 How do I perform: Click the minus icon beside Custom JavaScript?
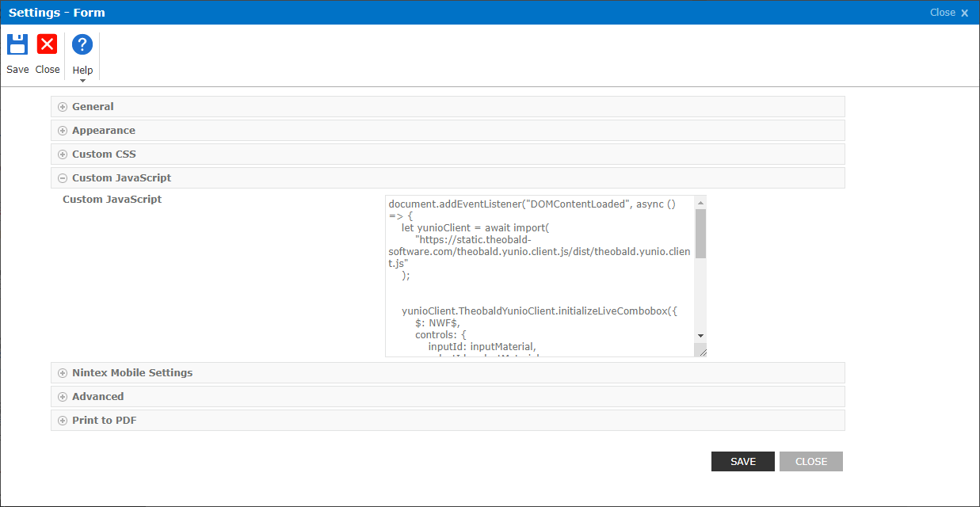62,177
